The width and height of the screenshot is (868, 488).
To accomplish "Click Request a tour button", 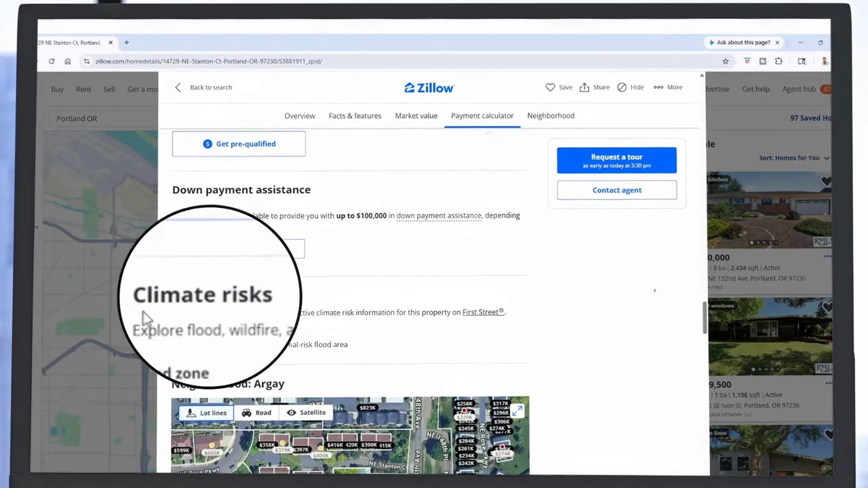I will 617,161.
